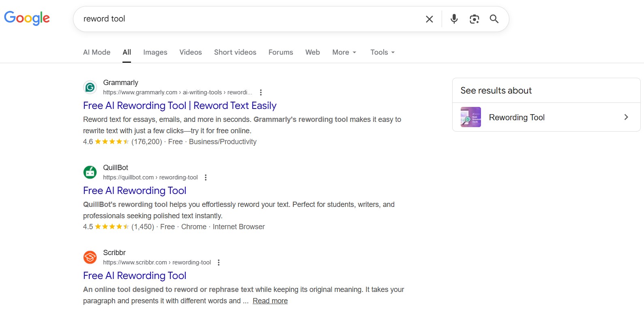Start voice search with the microphone icon
The image size is (644, 313).
click(454, 19)
